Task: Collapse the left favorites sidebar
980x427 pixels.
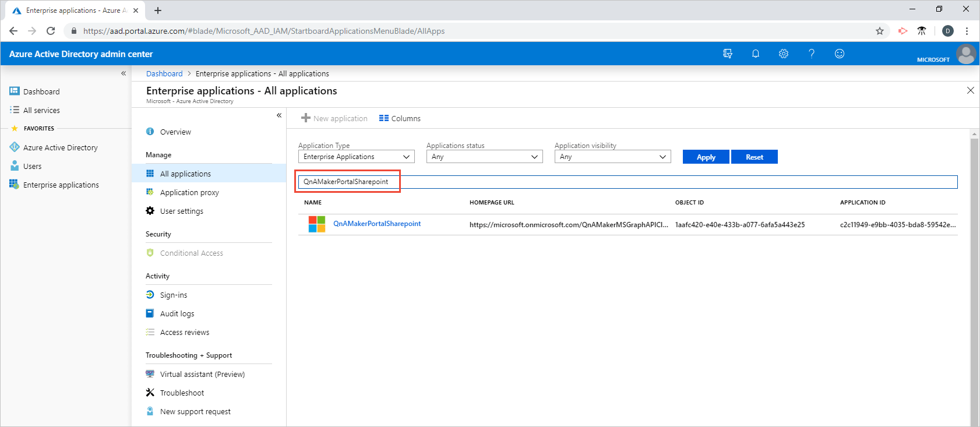Action: 124,73
